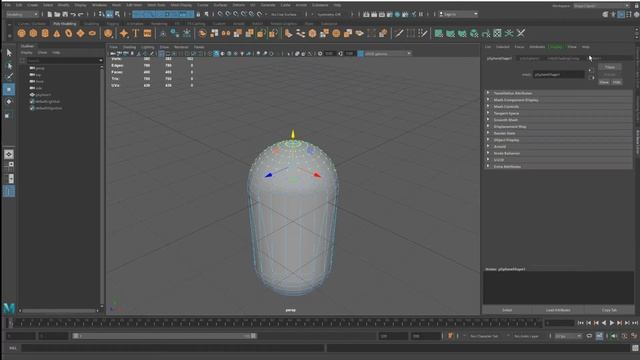The image size is (640, 360).
Task: Toggle the Attribute Editor panel icon top right
Action: [x=621, y=14]
